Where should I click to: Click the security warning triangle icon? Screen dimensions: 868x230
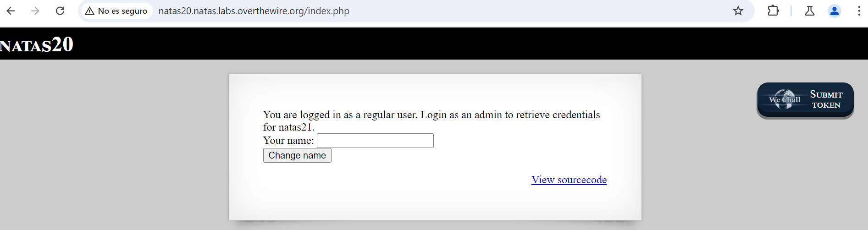click(90, 11)
